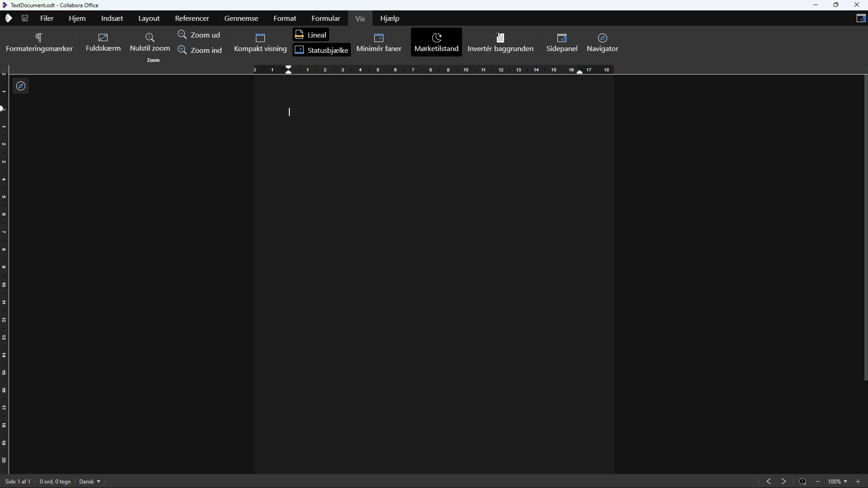Open the 100% zoom level dropdown
The height and width of the screenshot is (488, 868).
pyautogui.click(x=837, y=481)
